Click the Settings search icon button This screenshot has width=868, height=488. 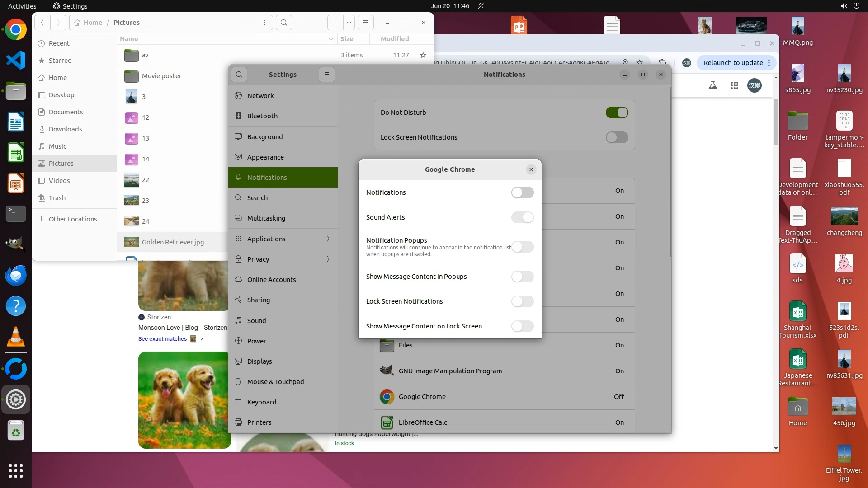(239, 75)
